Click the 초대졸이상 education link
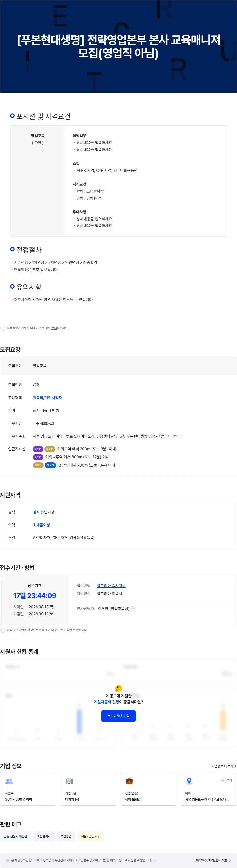The height and width of the screenshot is (868, 237). click(41, 525)
